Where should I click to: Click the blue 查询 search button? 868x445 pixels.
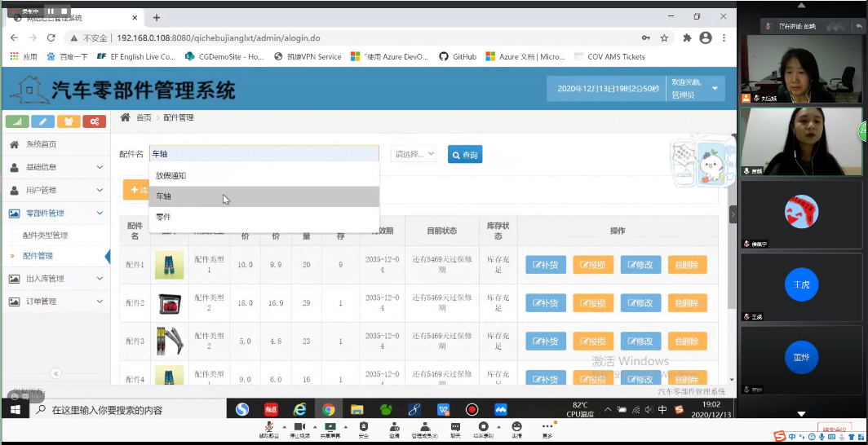[464, 154]
